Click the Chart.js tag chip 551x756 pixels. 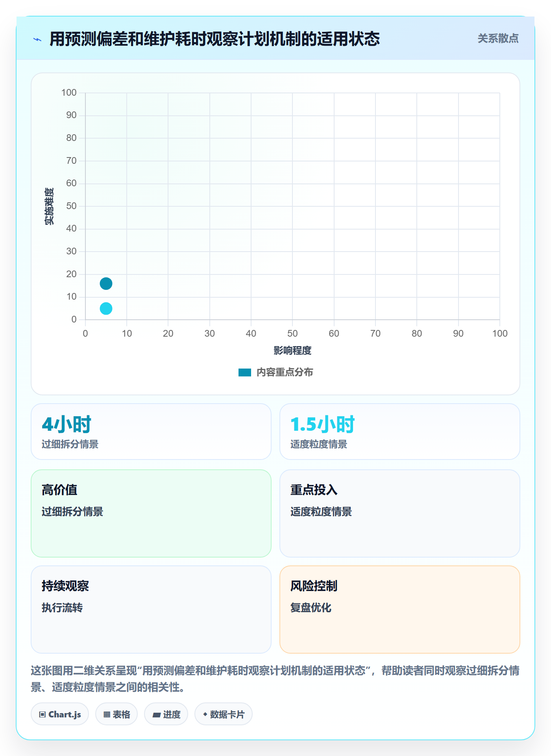coord(60,714)
